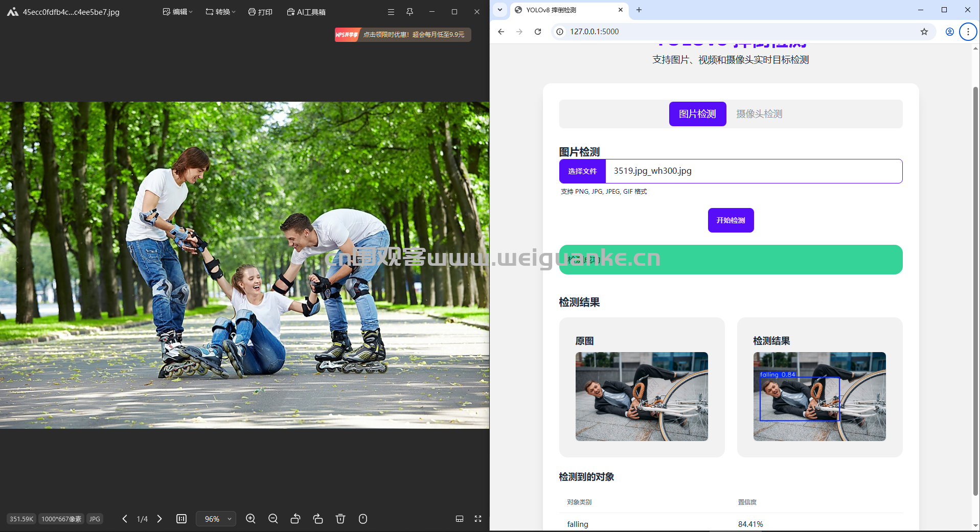Zoom in on the skating photo

pos(250,519)
